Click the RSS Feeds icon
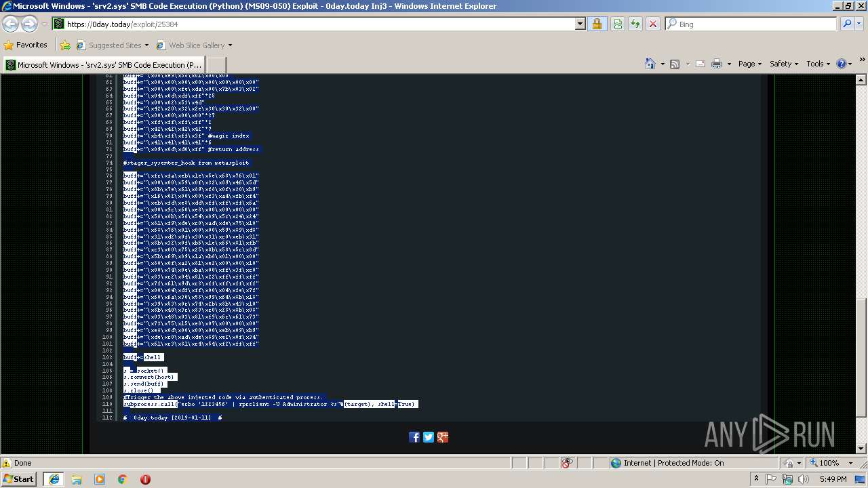The height and width of the screenshot is (488, 868). pyautogui.click(x=675, y=64)
